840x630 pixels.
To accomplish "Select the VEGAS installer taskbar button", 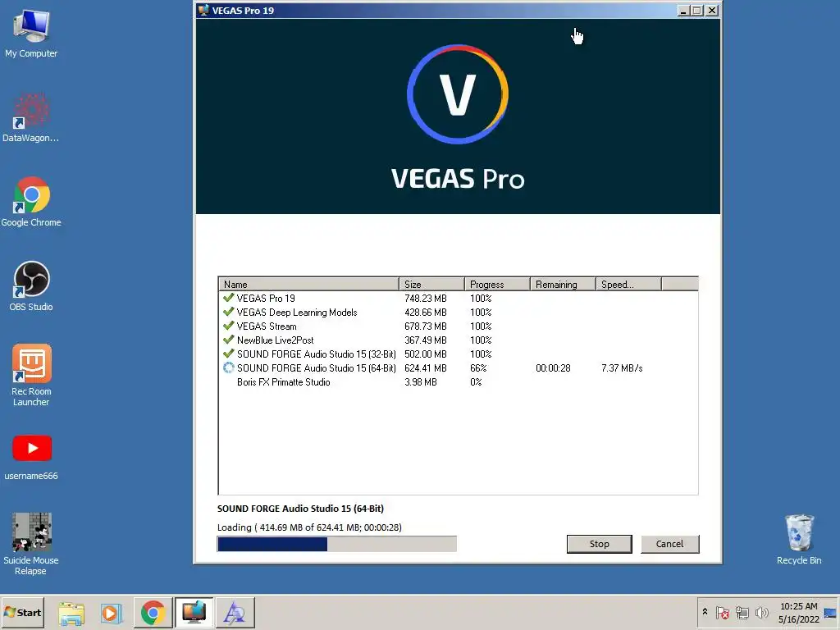I will (194, 613).
